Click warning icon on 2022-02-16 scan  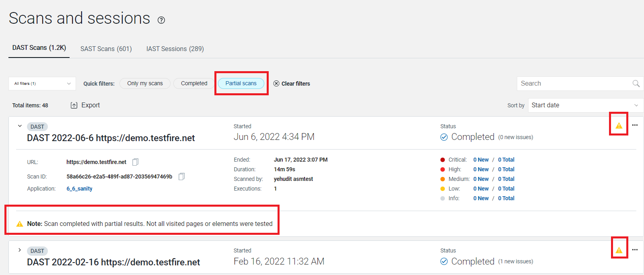[619, 250]
